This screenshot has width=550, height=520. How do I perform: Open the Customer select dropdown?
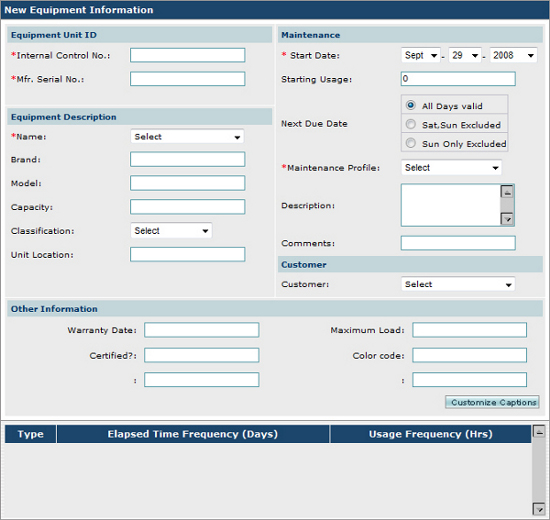pos(458,284)
